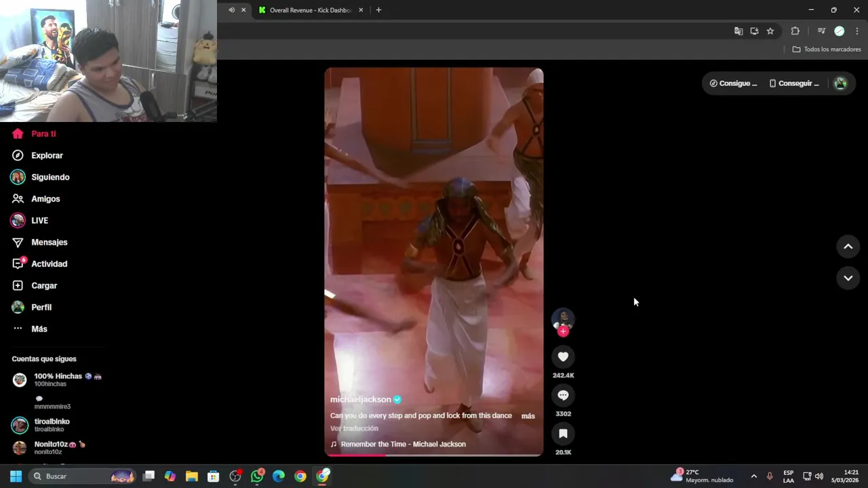
Task: Open the Para ti home feed
Action: (x=34, y=134)
